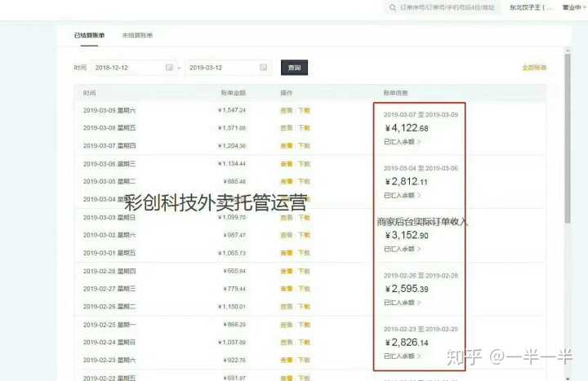Image resolution: width=588 pixels, height=381 pixels.
Task: Expand 已汇入余额 under ¥2,812.11
Action: pos(402,195)
